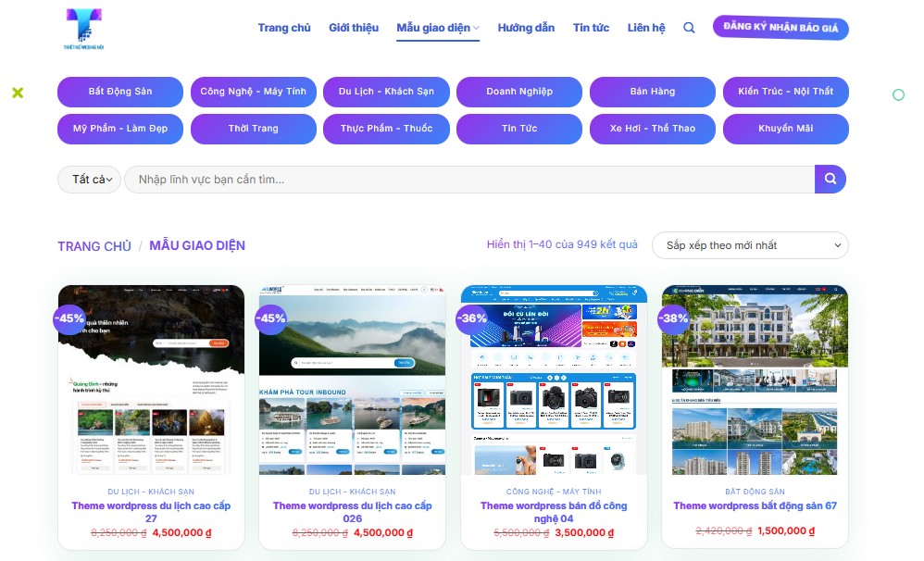Go to the Giới thiệu page
Image resolution: width=924 pixels, height=561 pixels.
pos(354,28)
